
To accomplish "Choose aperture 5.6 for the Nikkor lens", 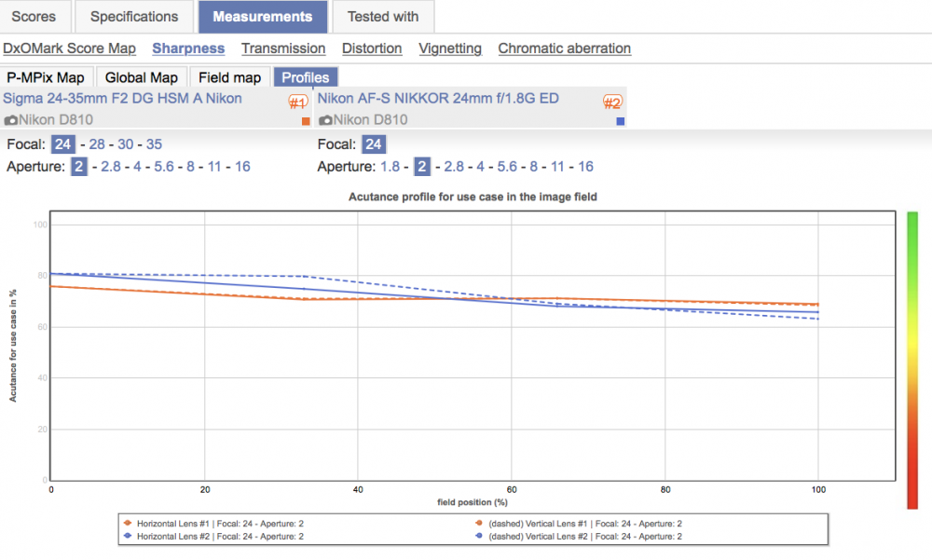I will click(x=507, y=167).
